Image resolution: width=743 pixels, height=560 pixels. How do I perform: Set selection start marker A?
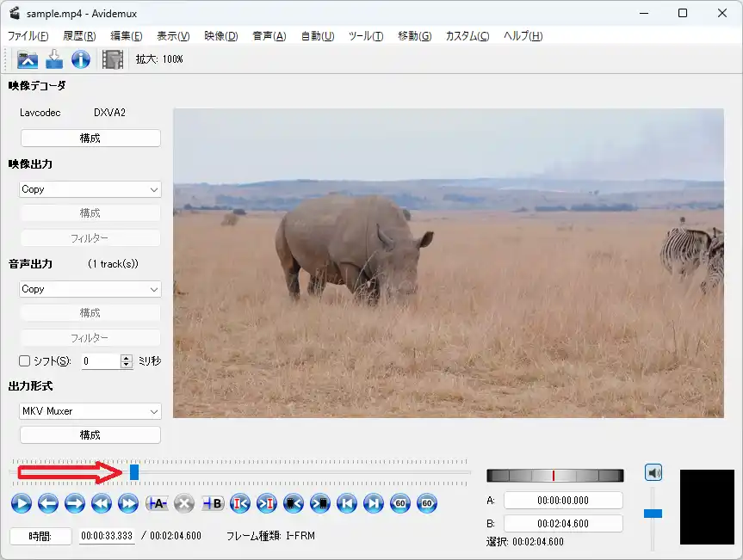click(157, 504)
